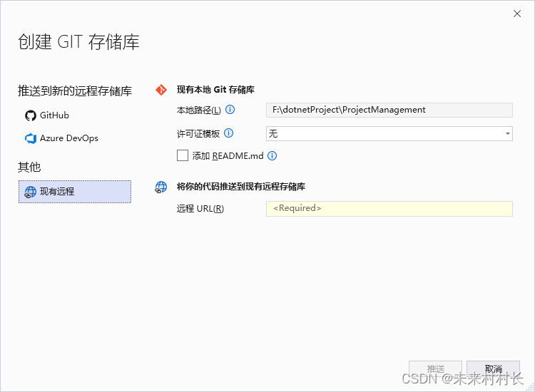Click the 推送 button
Screen dimensions: 535x392
(x=435, y=368)
